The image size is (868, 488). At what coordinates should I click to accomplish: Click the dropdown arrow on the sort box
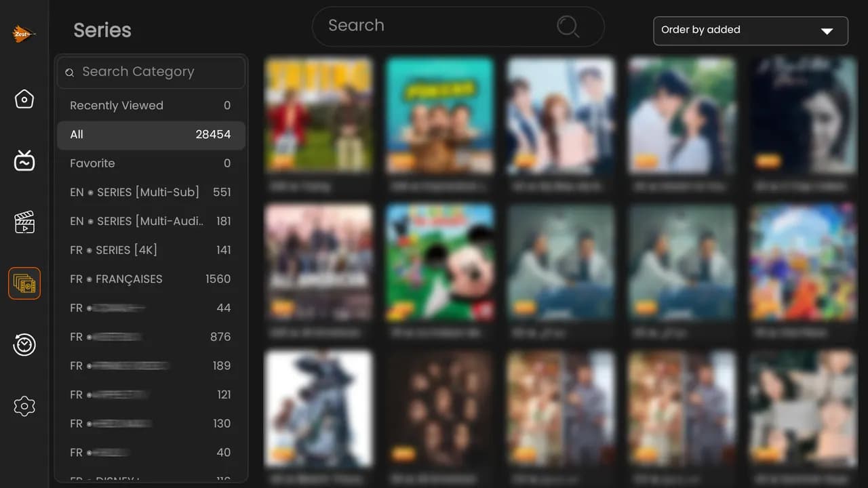click(x=827, y=31)
